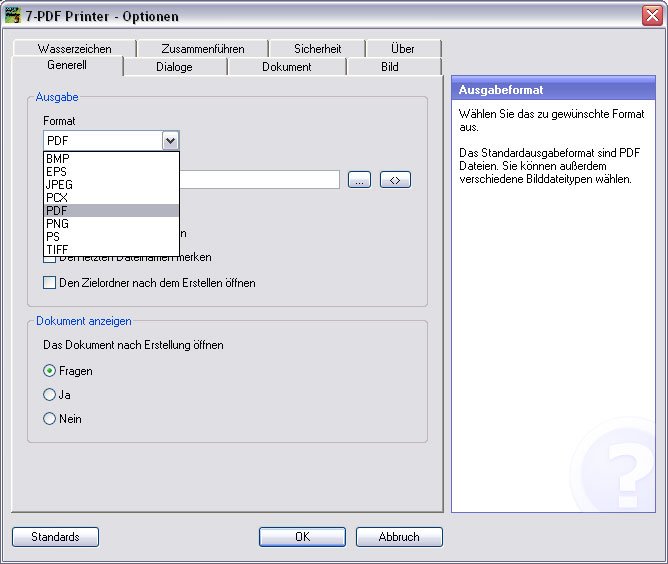Choose PNG from the format list
The height and width of the screenshot is (564, 668).
[111, 224]
